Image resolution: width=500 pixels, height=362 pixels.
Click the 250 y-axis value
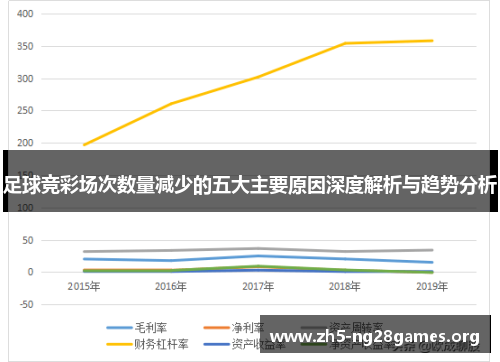25,110
